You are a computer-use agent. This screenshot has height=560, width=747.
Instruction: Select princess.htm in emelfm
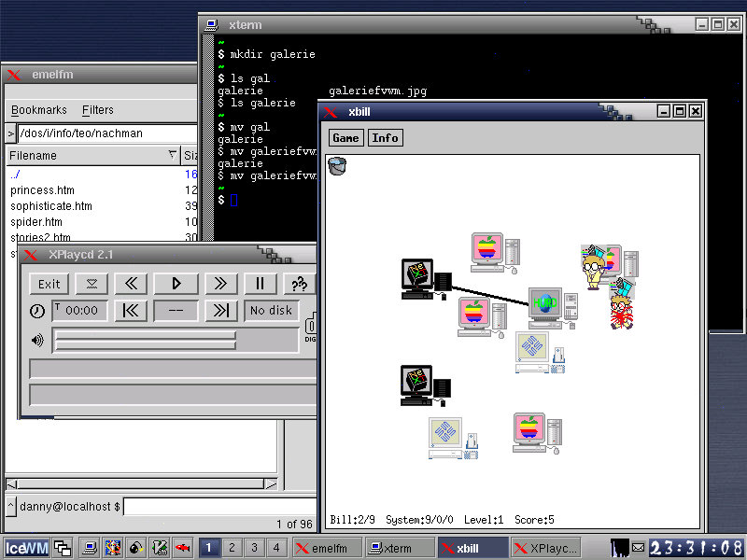[42, 190]
